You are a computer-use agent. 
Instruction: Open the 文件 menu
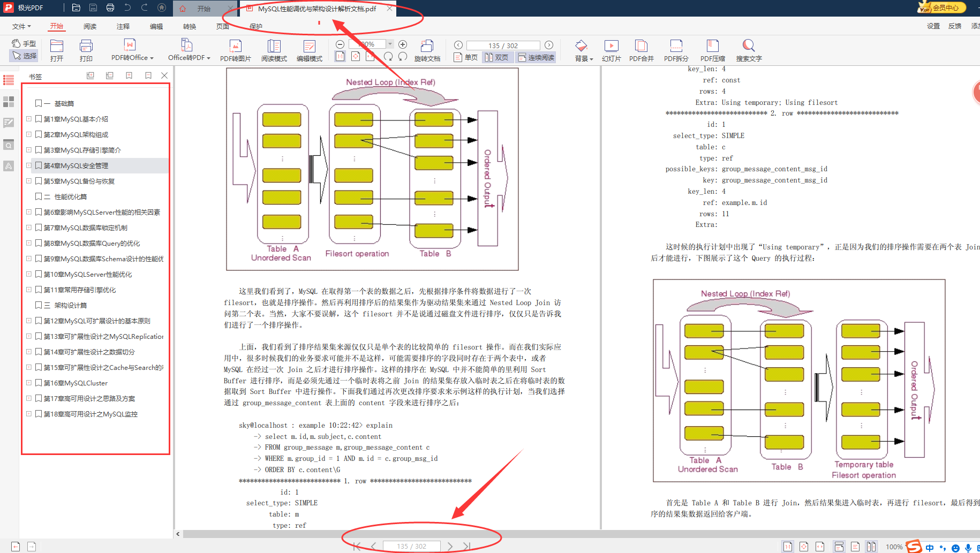pos(21,26)
